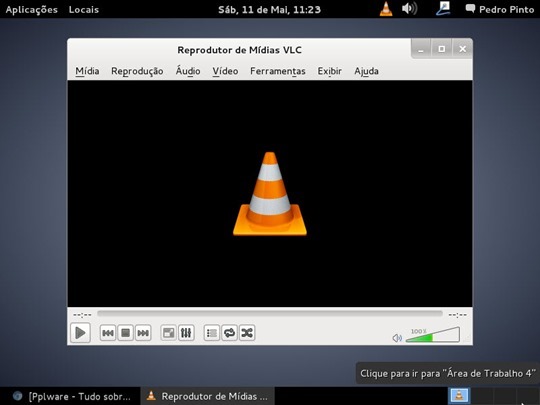Click the remaining time label

pyautogui.click(x=457, y=315)
